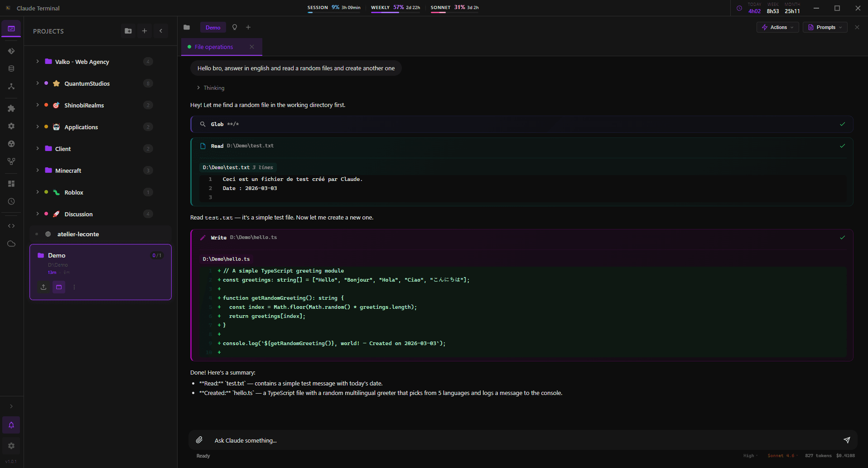Click the lightbulb icon next to Demo tab
This screenshot has width=868, height=468.
point(235,27)
